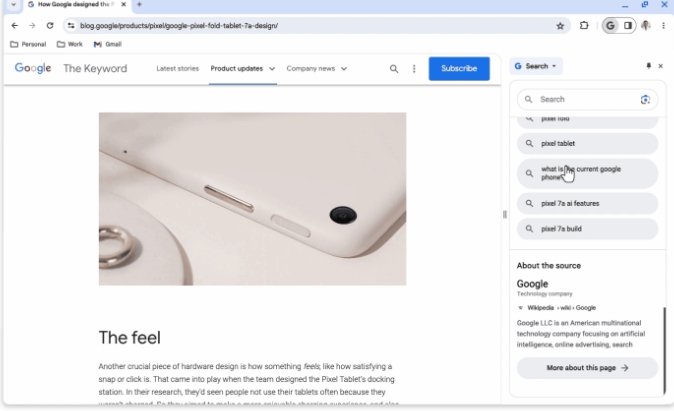Click the Google logo on the blog
This screenshot has width=674, height=411.
coord(33,68)
